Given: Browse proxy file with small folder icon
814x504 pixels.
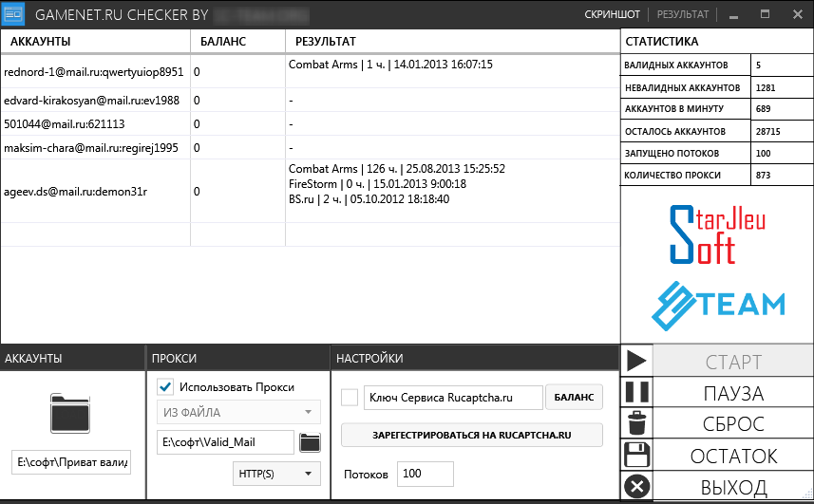Looking at the screenshot, I should click(x=310, y=441).
